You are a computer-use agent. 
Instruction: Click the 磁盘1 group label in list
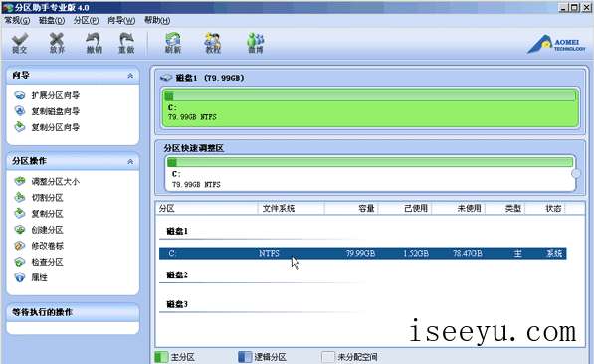coord(177,231)
